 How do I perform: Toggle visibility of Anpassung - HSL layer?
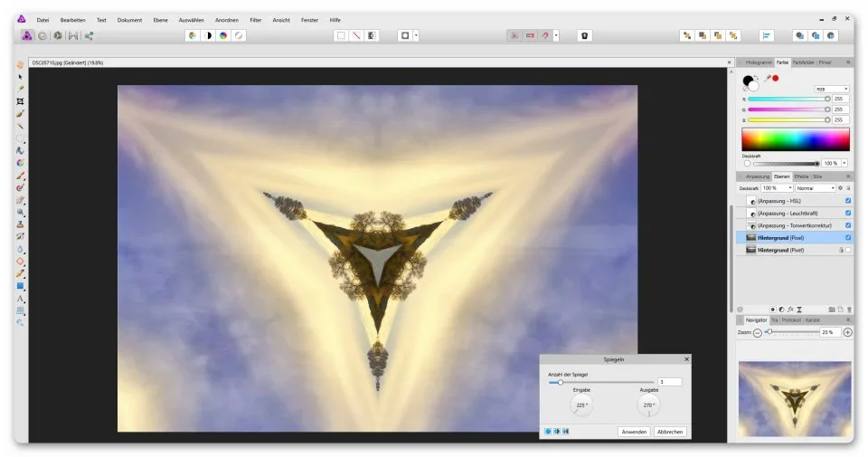[x=848, y=201]
